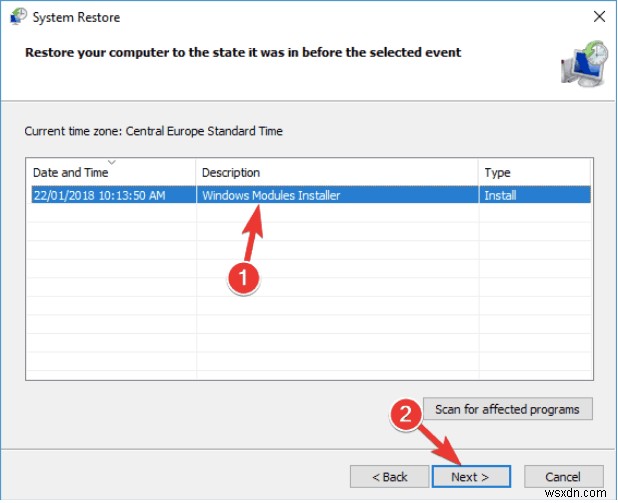Click the System Restore window title text
The height and width of the screenshot is (503, 618).
(x=76, y=17)
